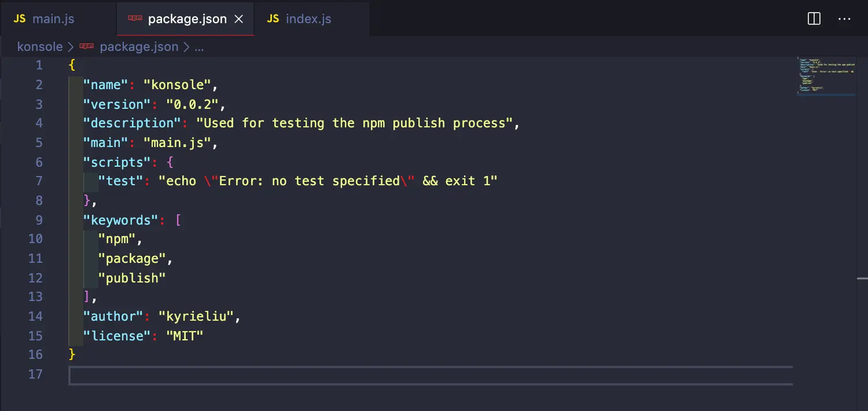Click the npm icon in the breadcrumb bar
This screenshot has width=868, height=411.
coord(86,46)
